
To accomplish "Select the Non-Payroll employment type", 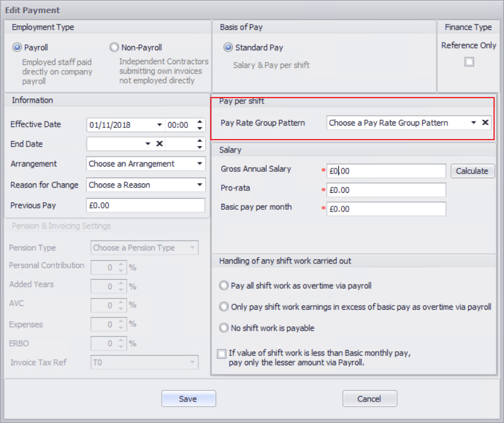I will tap(114, 47).
